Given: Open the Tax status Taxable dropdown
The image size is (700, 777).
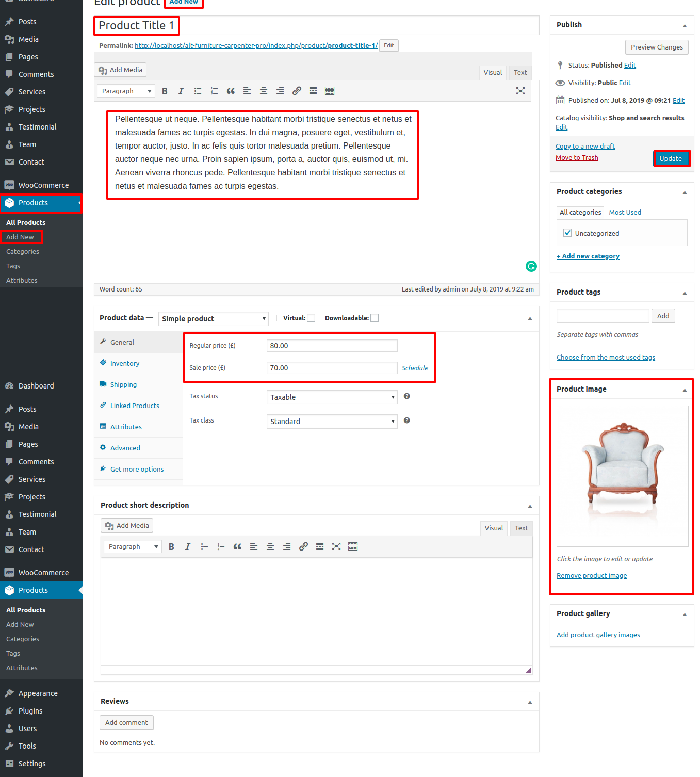Looking at the screenshot, I should [x=332, y=397].
